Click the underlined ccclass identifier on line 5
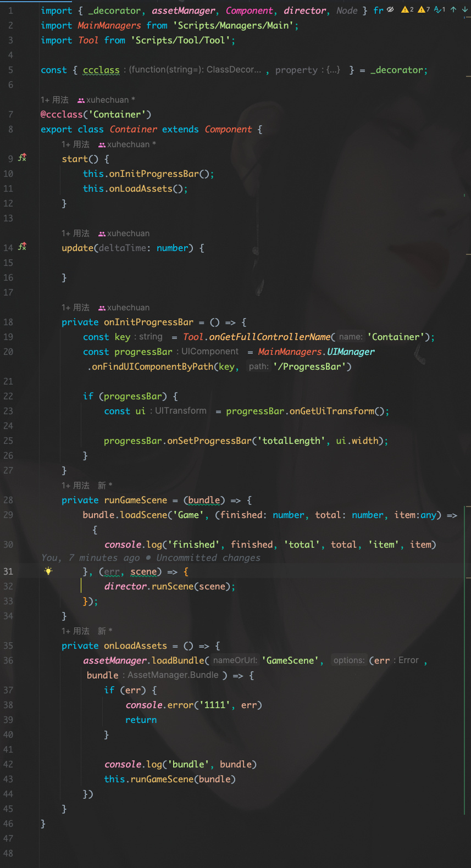Image resolution: width=471 pixels, height=868 pixels. tap(101, 70)
